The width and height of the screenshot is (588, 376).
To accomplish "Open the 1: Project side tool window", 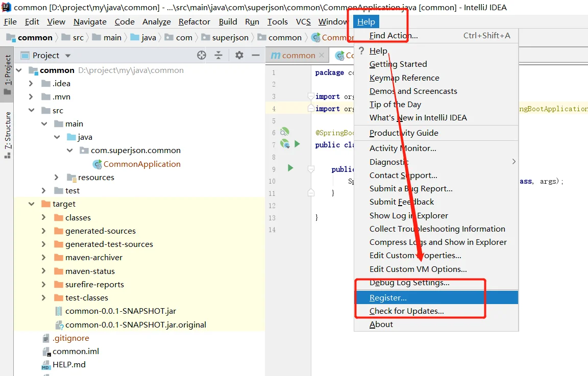I will (7, 75).
